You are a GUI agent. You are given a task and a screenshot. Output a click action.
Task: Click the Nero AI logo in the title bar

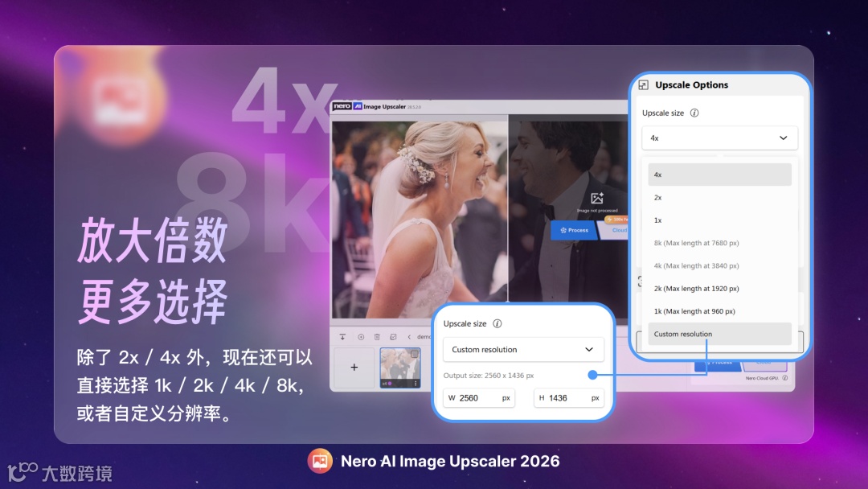[347, 106]
